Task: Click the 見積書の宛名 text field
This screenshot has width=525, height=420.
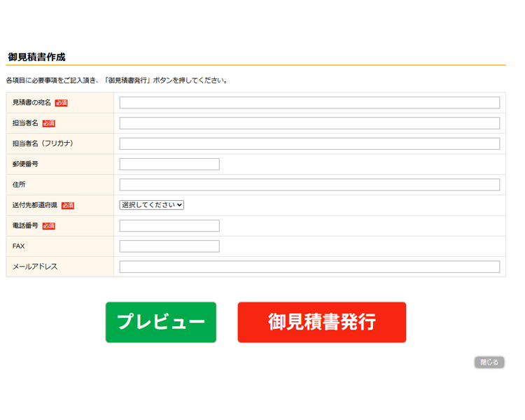Action: click(x=309, y=103)
